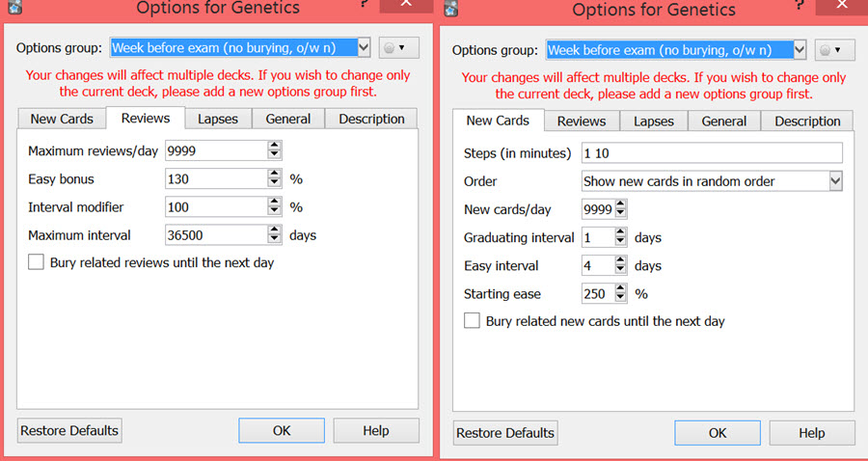The width and height of the screenshot is (868, 461).
Task: Open Options group dropdown in the New Cards dialog
Action: pos(799,49)
